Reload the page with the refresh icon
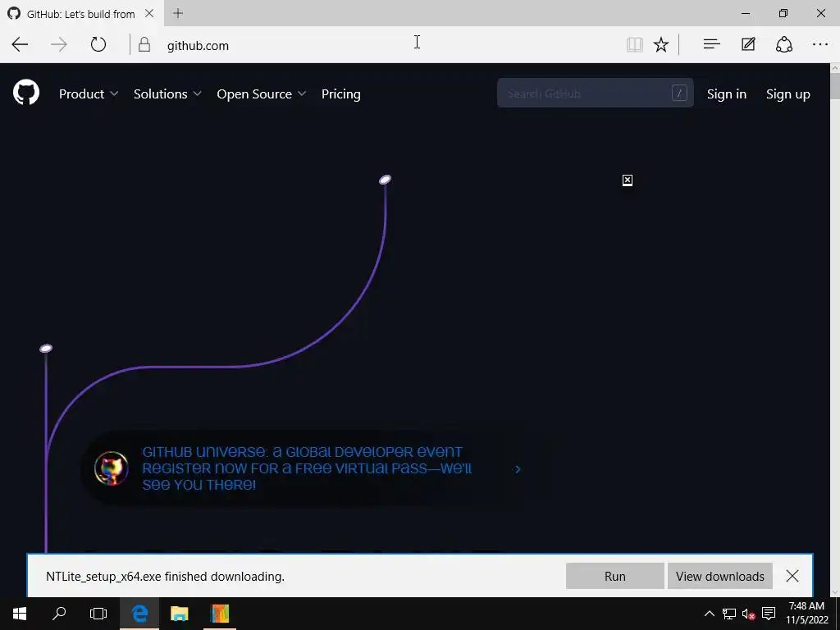Viewport: 840px width, 630px height. (x=98, y=44)
